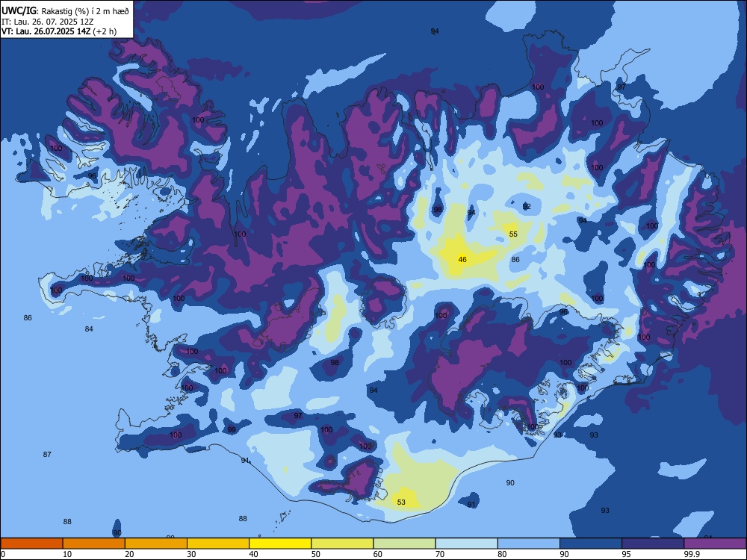Click the purple above-99.9 legend swatch
747x560 pixels.
pyautogui.click(x=715, y=544)
